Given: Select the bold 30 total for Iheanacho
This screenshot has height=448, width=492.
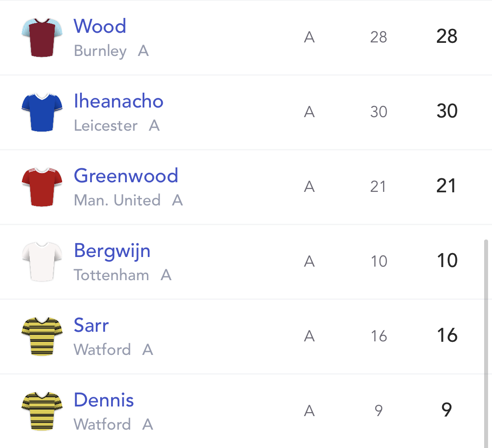Looking at the screenshot, I should click(x=447, y=111).
